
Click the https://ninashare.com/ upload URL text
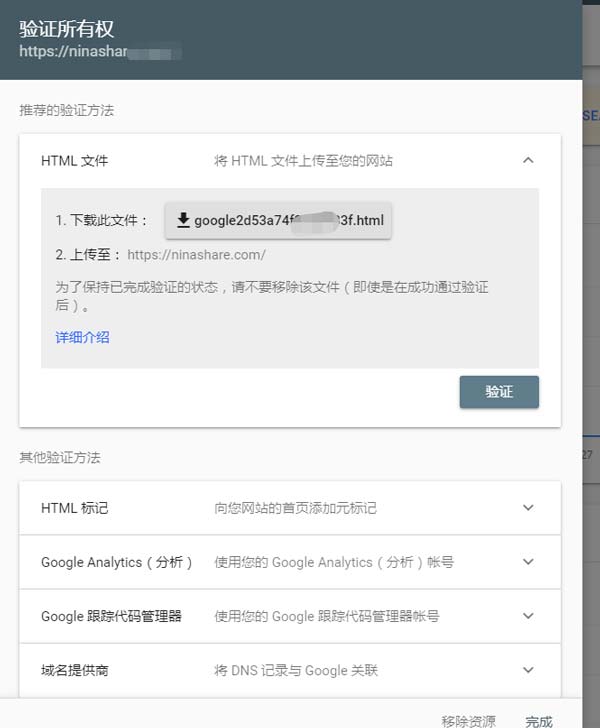pos(196,255)
